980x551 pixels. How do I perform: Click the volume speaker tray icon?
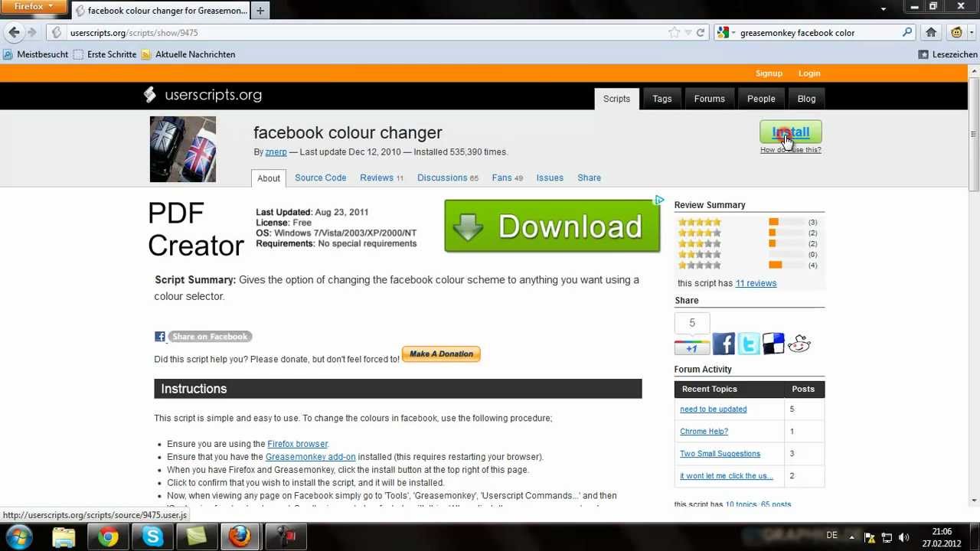tap(904, 537)
